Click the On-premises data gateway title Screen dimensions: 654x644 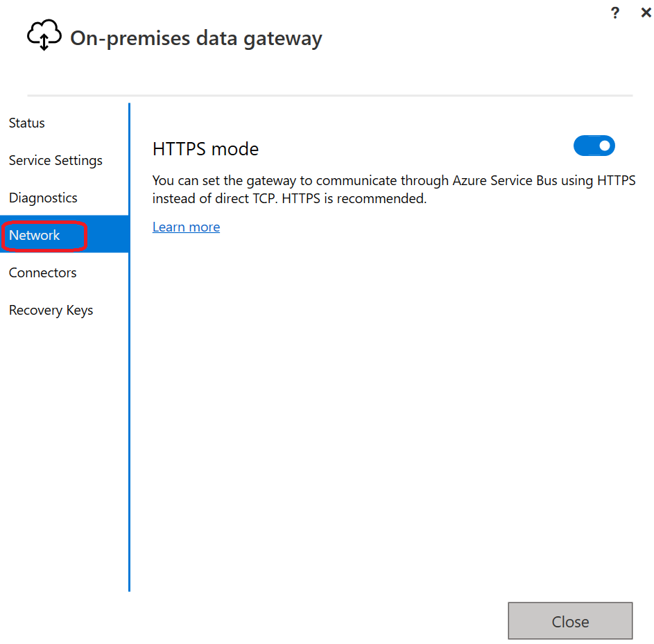(x=196, y=38)
